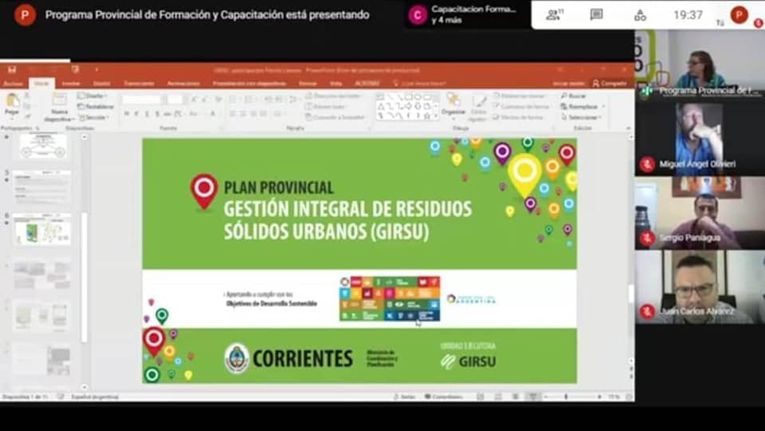Toggle text Shadow formatting
This screenshot has width=765, height=431.
[157, 114]
